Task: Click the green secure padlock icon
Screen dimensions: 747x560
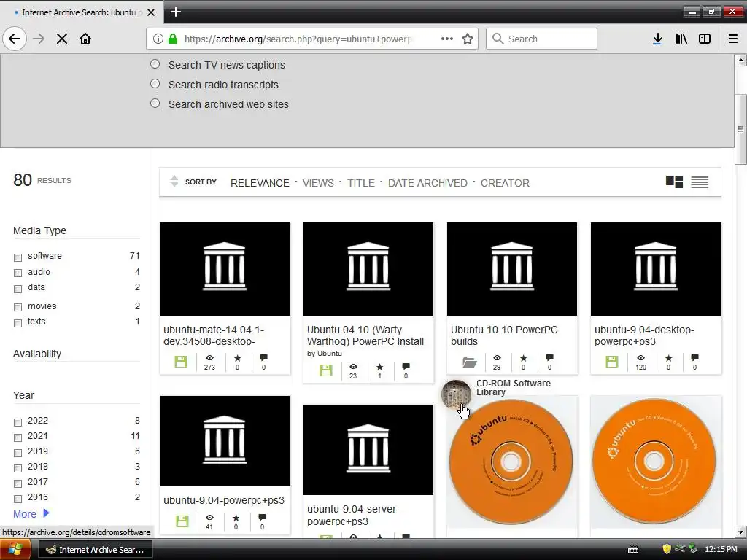Action: 173,39
